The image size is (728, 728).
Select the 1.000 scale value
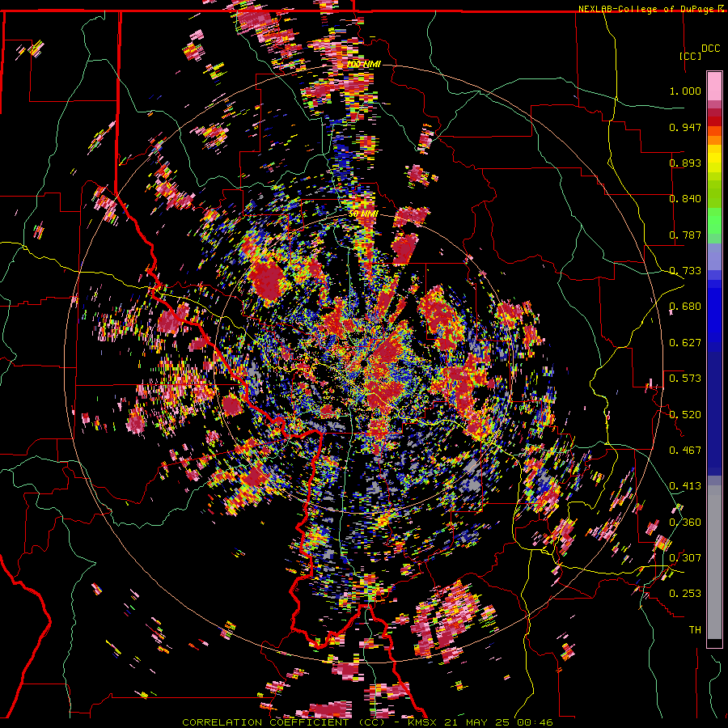pos(685,91)
